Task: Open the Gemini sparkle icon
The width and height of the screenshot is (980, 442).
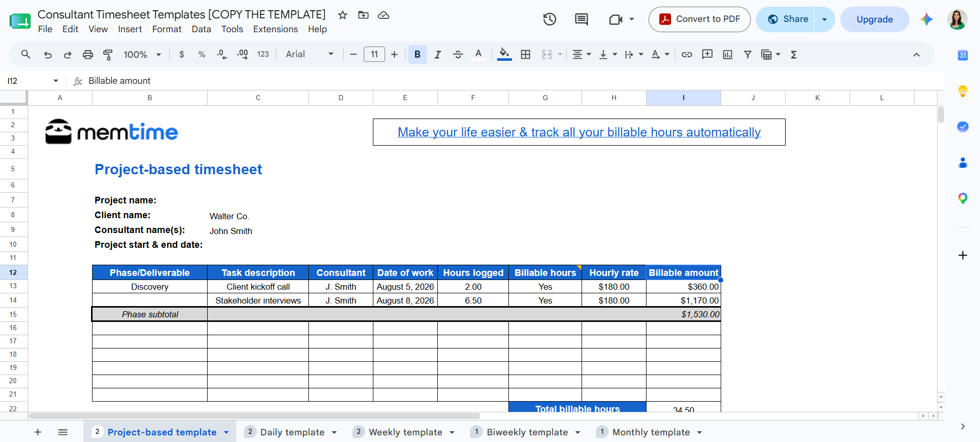Action: [x=926, y=19]
